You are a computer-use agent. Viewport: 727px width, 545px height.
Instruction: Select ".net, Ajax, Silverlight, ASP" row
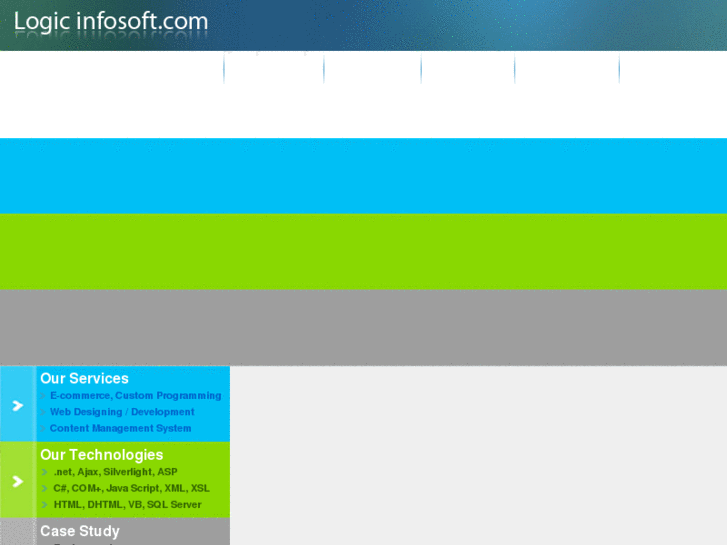coord(115,472)
